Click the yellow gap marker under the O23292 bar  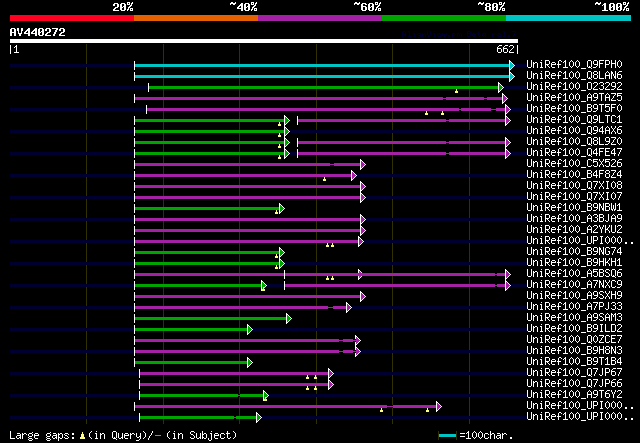pyautogui.click(x=456, y=91)
